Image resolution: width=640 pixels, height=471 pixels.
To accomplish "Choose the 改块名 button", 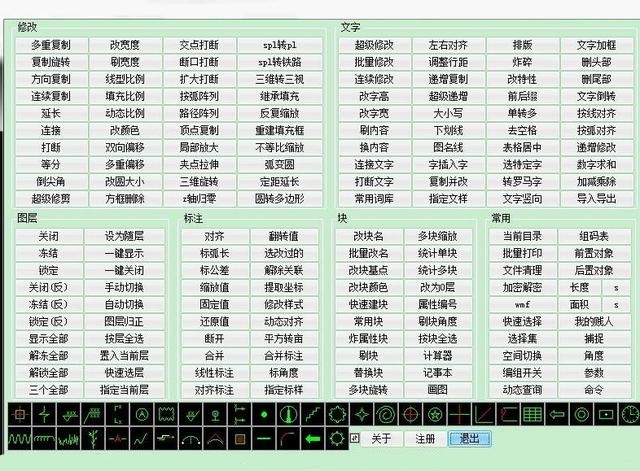I will tap(369, 236).
